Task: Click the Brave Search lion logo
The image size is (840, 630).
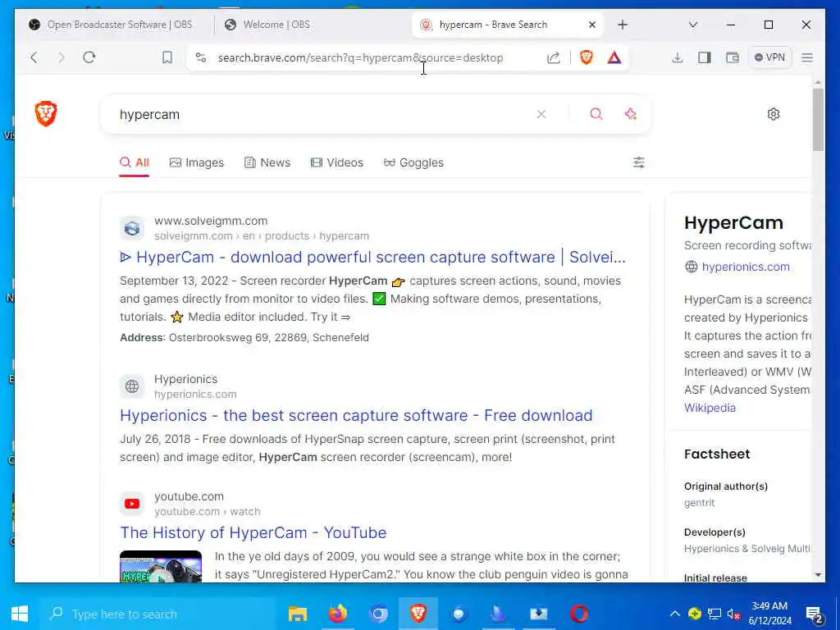Action: tap(46, 113)
